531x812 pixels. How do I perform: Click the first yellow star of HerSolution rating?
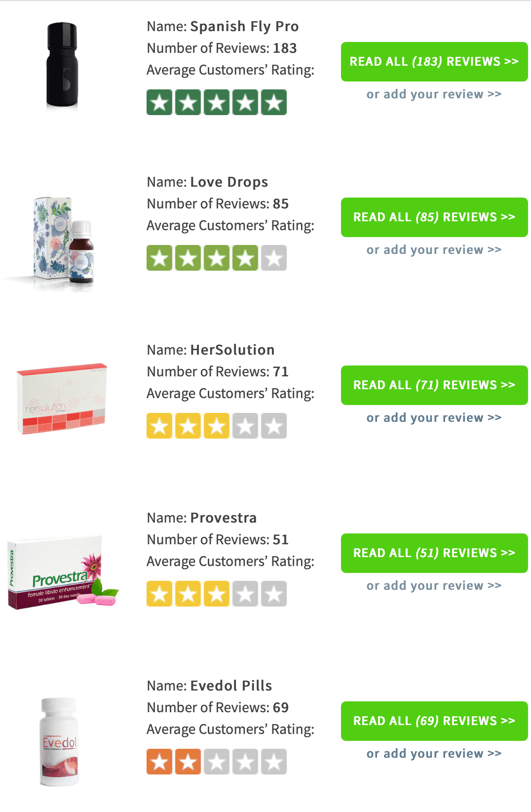[x=159, y=426]
